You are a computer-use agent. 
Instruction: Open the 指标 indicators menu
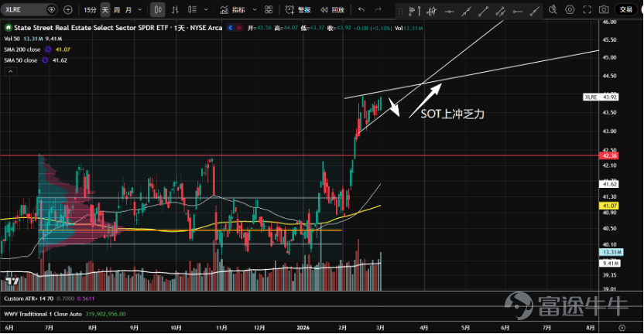pyautogui.click(x=232, y=9)
